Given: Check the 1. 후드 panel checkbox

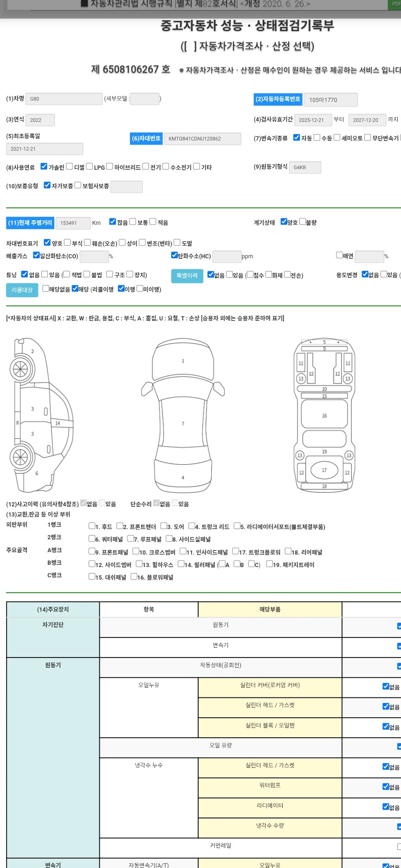Looking at the screenshot, I should pos(92,526).
